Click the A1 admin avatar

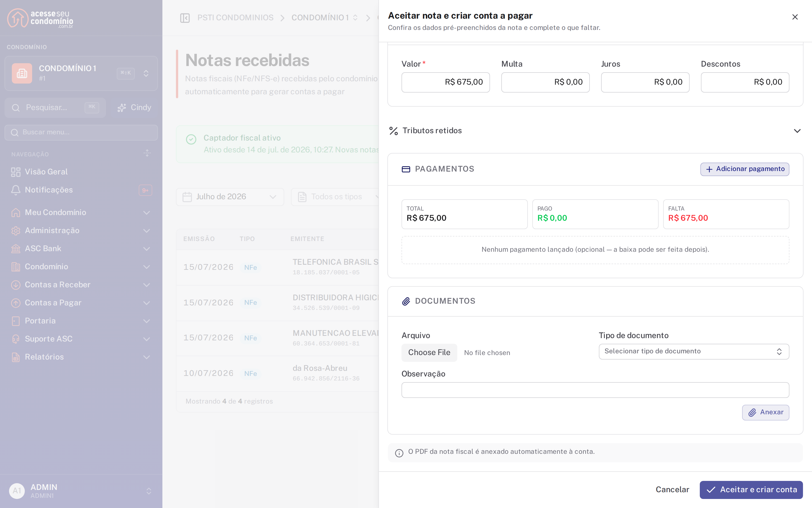[x=17, y=491]
